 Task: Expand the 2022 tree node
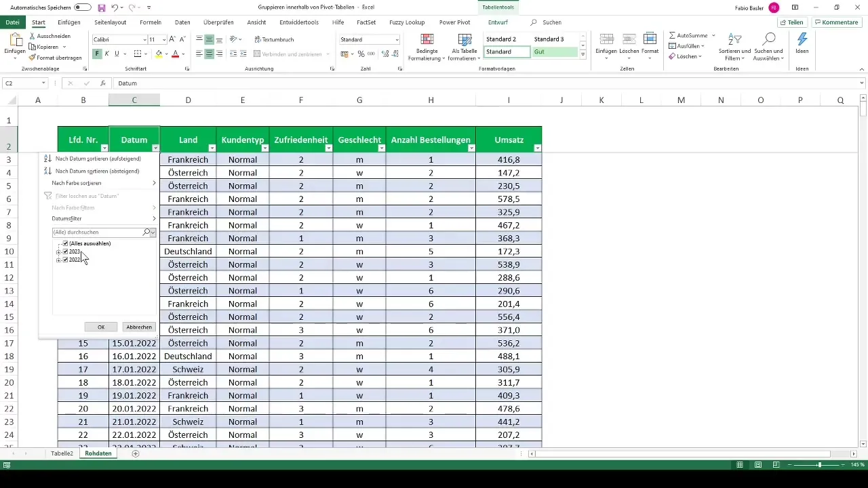[58, 260]
